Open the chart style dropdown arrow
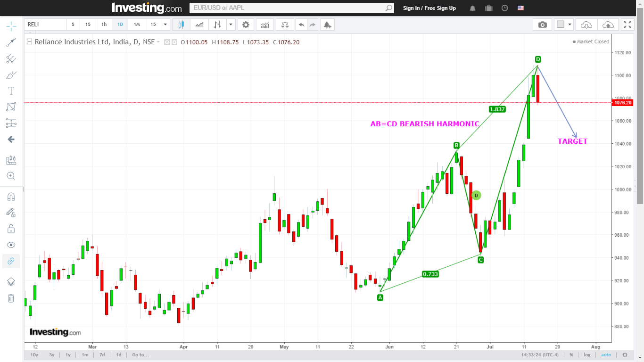644x362 pixels. (231, 25)
